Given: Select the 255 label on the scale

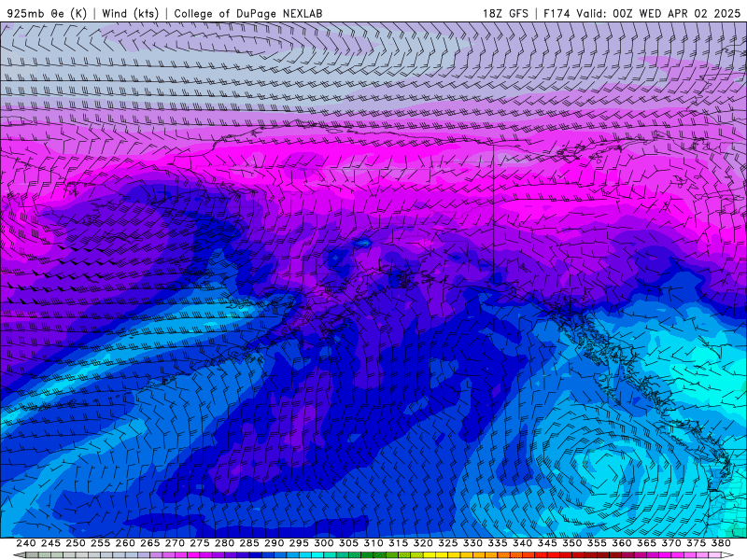Looking at the screenshot, I should 100,543.
